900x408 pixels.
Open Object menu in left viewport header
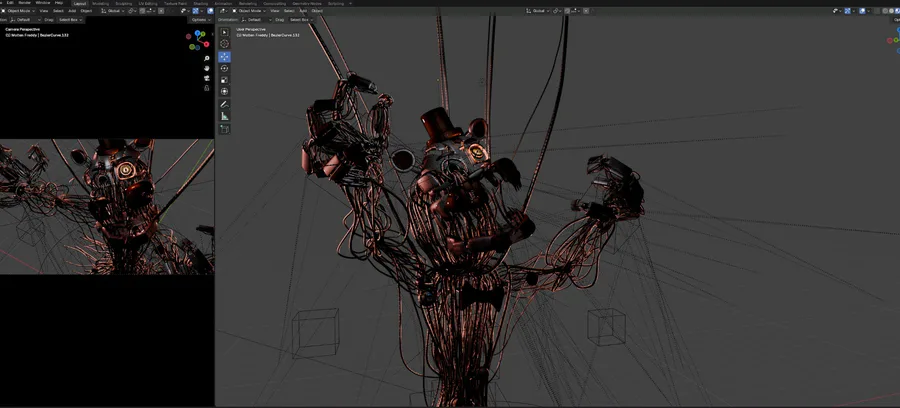(x=86, y=11)
